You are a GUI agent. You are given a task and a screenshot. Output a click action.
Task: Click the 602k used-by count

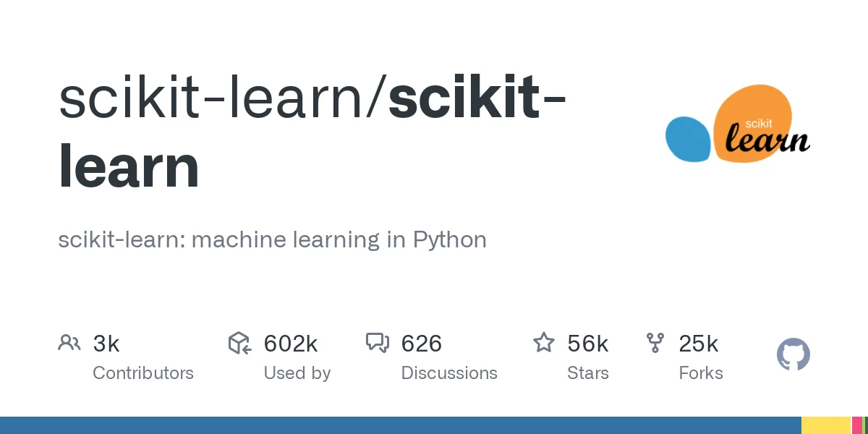click(291, 344)
